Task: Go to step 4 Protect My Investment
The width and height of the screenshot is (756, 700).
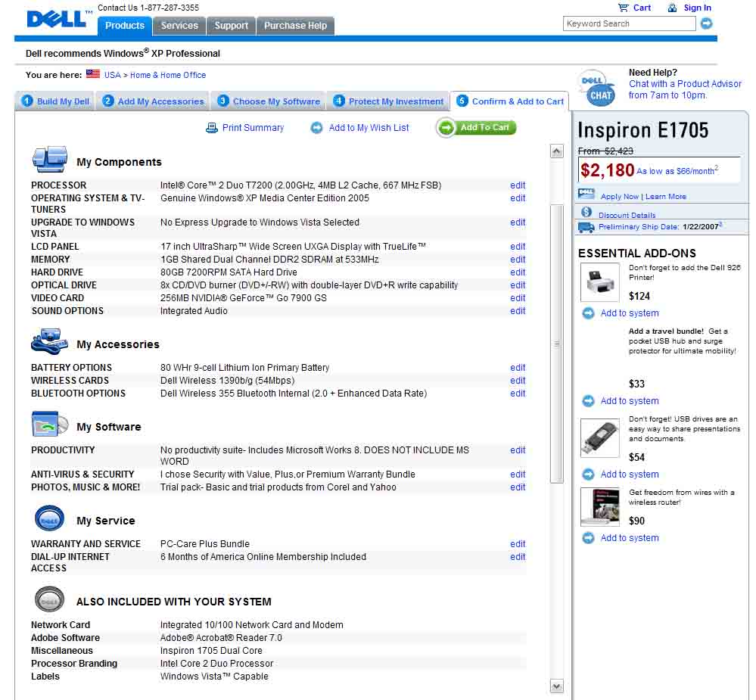Action: (x=388, y=101)
